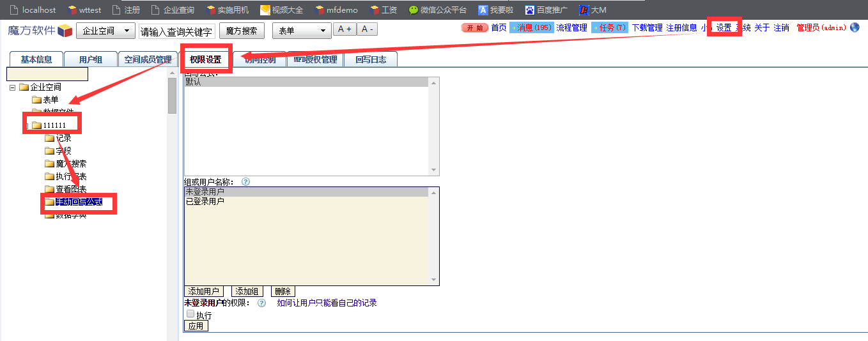Switch to the 基本信息 tab

[x=36, y=59]
